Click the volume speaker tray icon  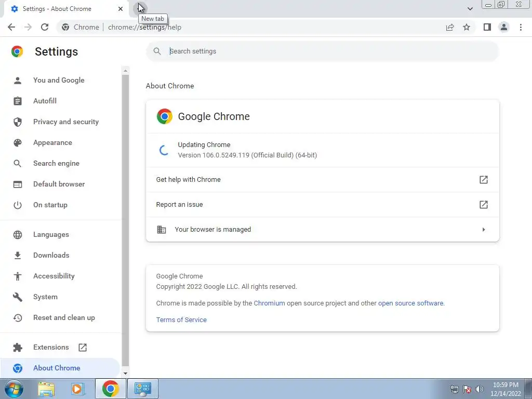pyautogui.click(x=480, y=389)
